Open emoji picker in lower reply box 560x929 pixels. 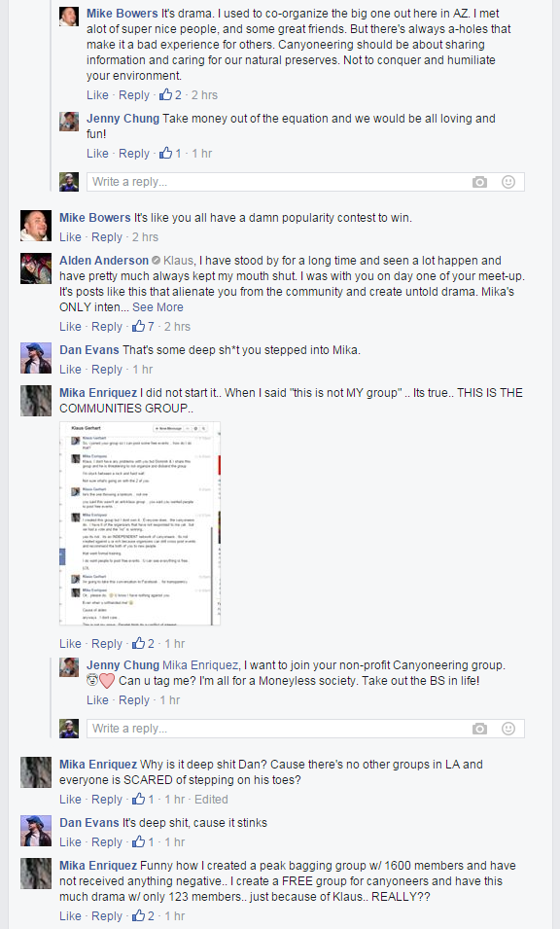coord(507,729)
